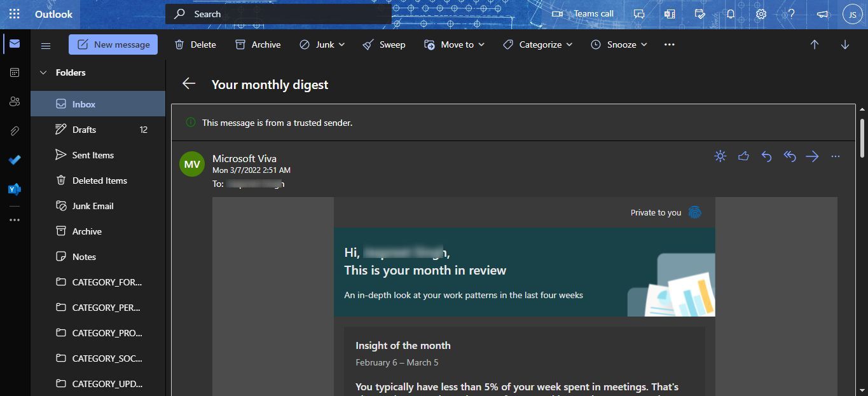Open the megaphone What's new icon

(822, 14)
